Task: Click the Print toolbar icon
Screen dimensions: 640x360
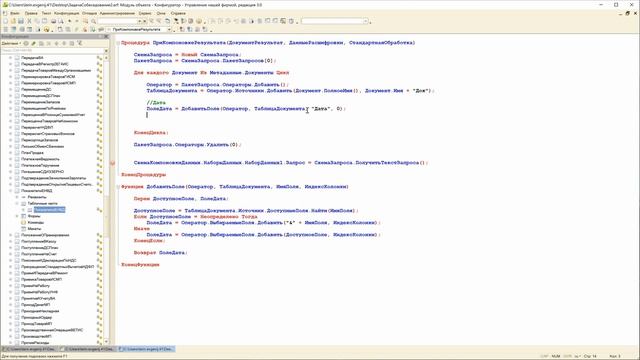Action: [53, 21]
